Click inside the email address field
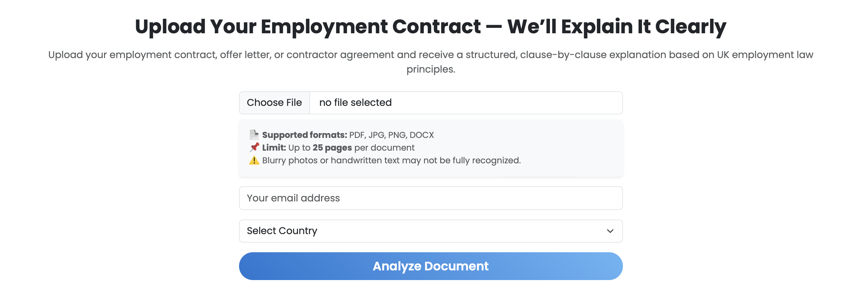Viewport: 868px width, 297px height. [x=430, y=198]
